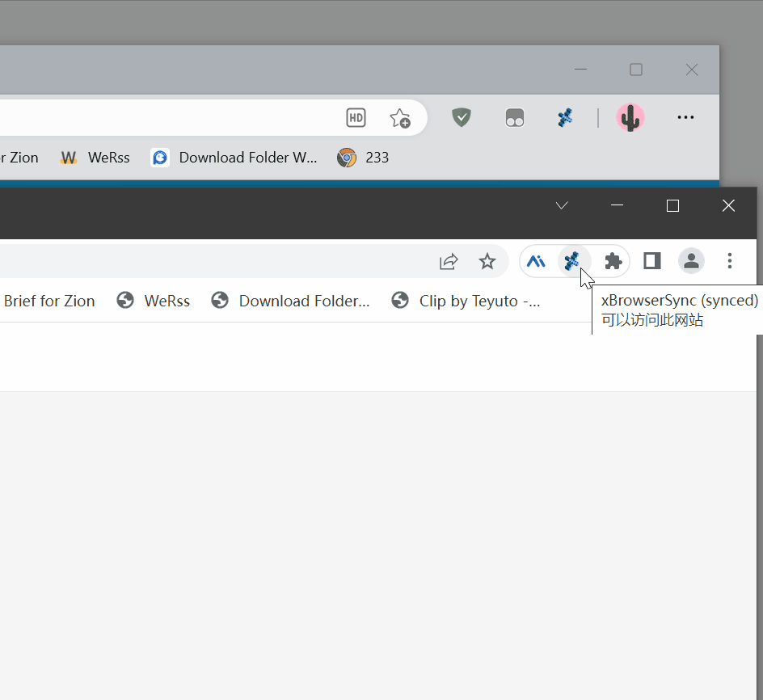The height and width of the screenshot is (700, 763).
Task: Minimize the Chrome window
Action: click(617, 205)
